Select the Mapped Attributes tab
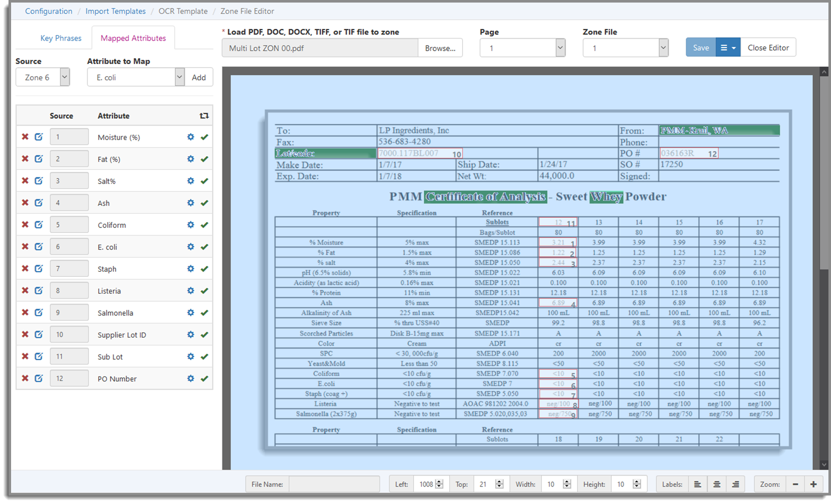 click(133, 38)
